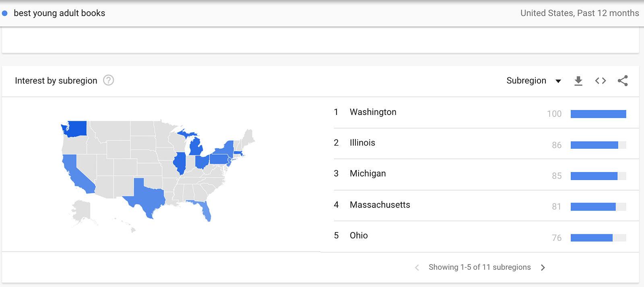Click the help icon beside Interest by subregion
This screenshot has width=644, height=287.
(109, 80)
